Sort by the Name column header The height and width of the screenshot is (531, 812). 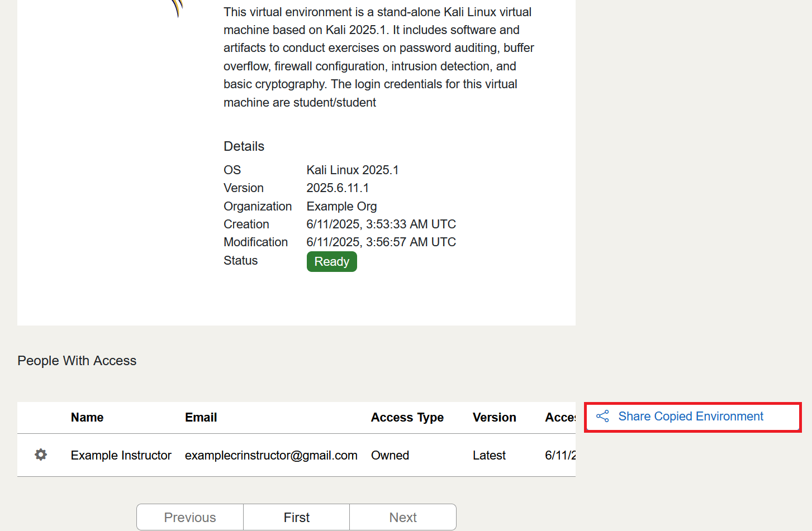pyautogui.click(x=87, y=418)
